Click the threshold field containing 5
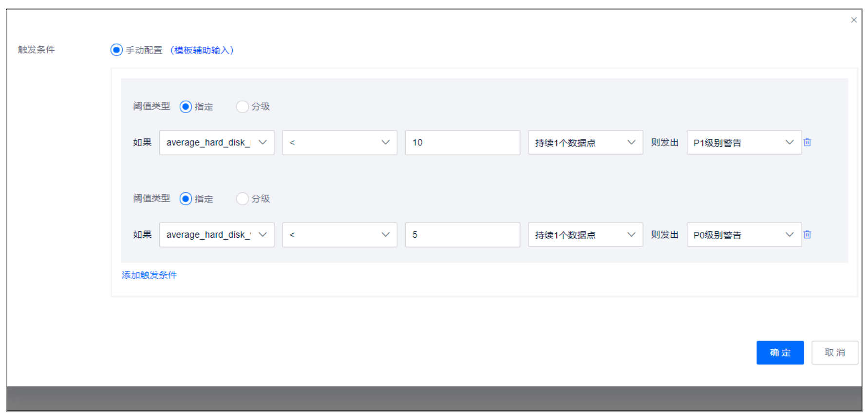This screenshot has height=417, width=868. click(463, 234)
